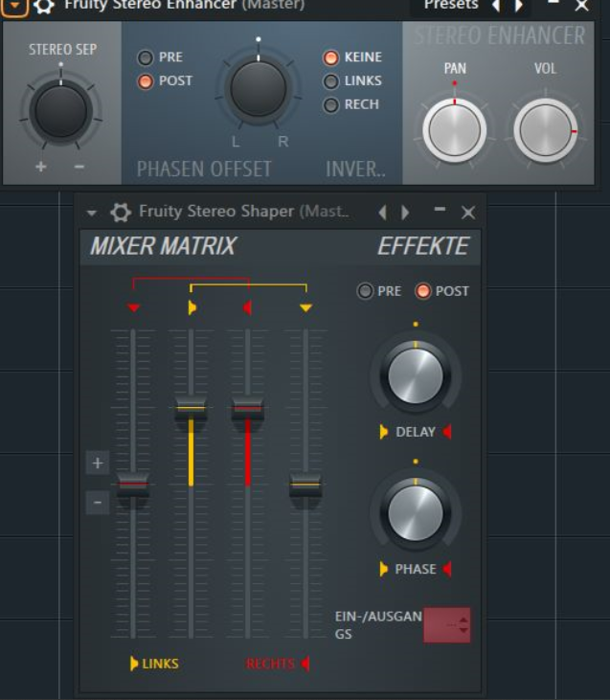Click the yellow left arrow beside DELAY
610x700 pixels.
(384, 432)
